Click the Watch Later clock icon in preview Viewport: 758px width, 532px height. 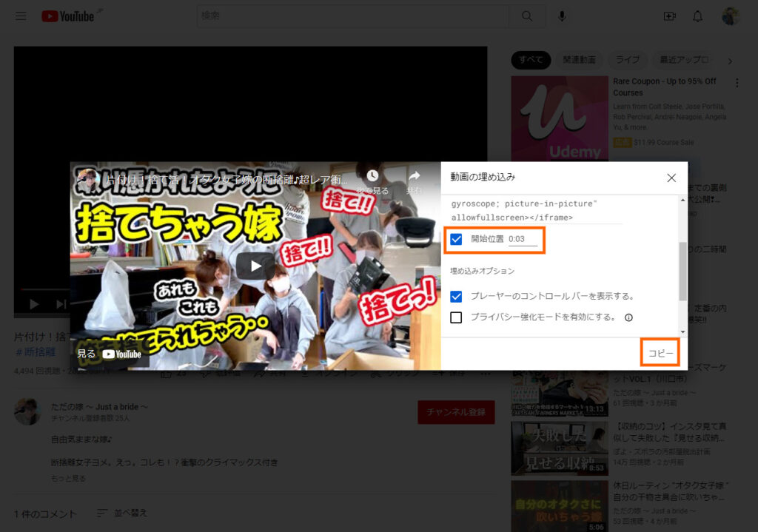point(372,176)
